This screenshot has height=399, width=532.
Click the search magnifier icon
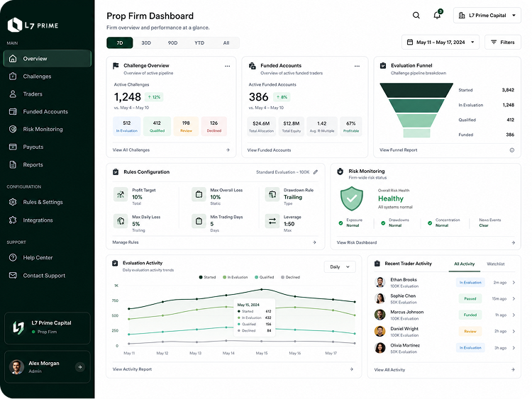416,16
